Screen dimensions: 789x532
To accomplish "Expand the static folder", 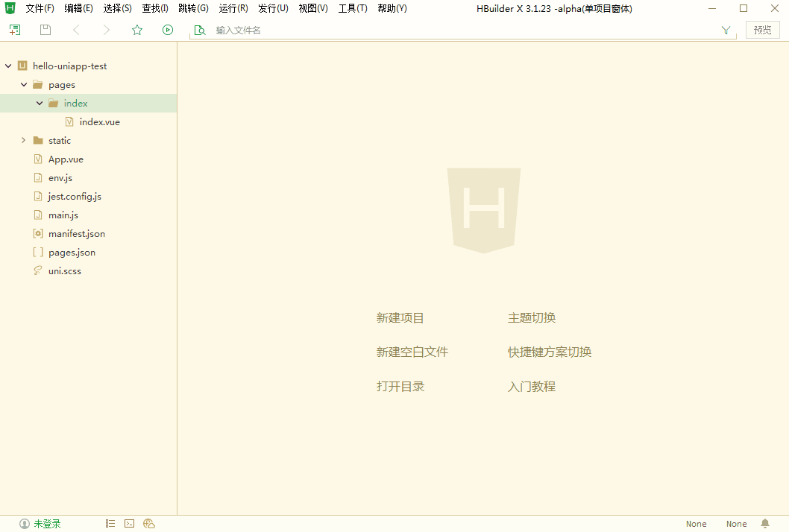I will 24,140.
